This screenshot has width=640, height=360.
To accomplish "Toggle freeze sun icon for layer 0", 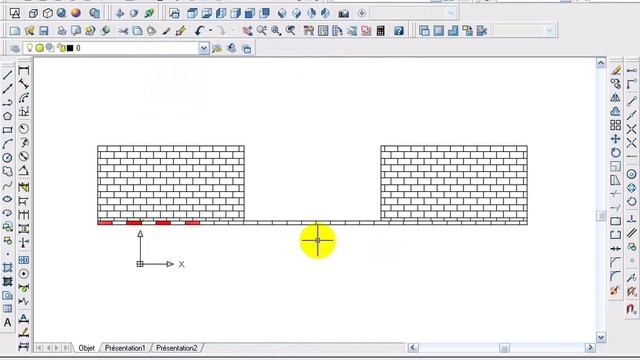I will (40, 48).
